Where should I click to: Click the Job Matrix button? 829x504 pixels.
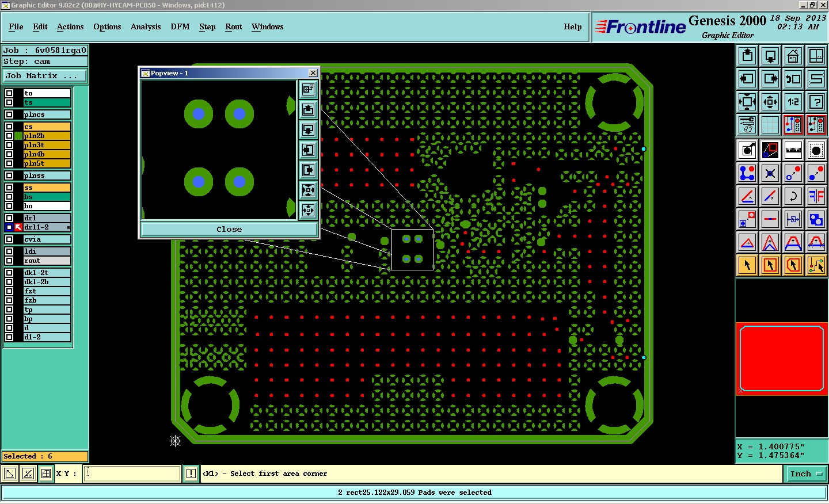pos(45,75)
